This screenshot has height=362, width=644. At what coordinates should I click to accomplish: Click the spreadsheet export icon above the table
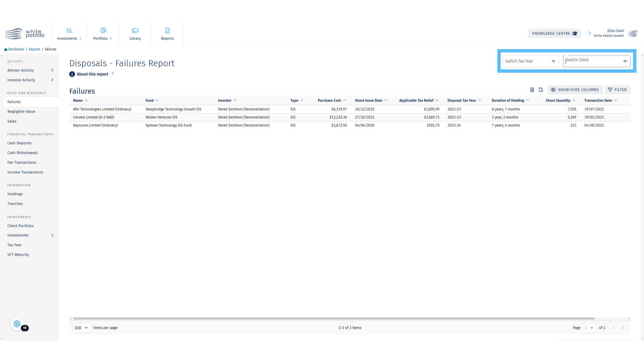click(532, 90)
